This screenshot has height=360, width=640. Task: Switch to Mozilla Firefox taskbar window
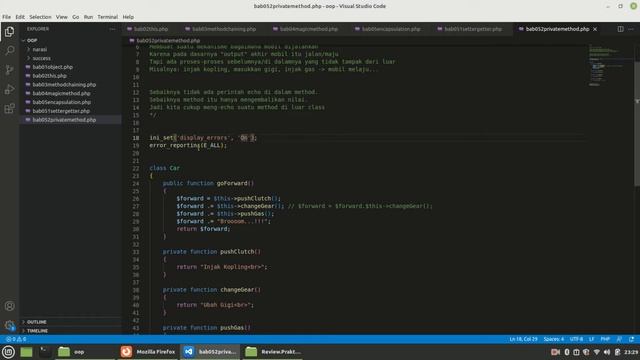coord(148,351)
